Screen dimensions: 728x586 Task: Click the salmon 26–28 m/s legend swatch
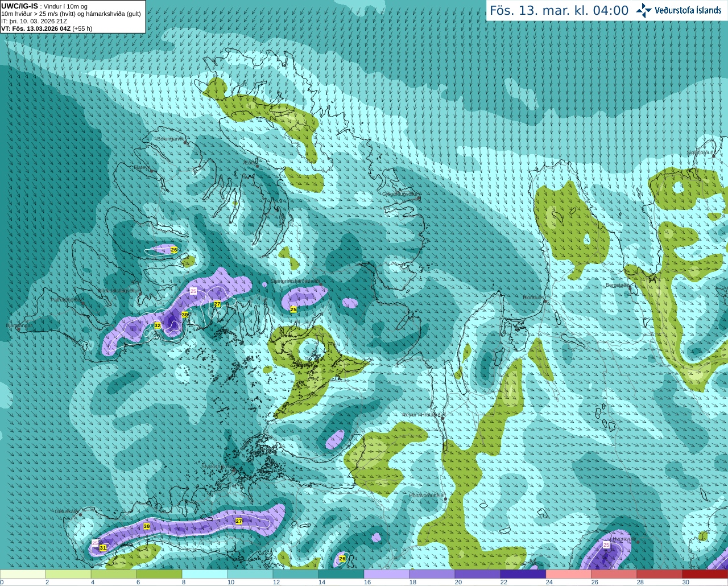coord(614,574)
